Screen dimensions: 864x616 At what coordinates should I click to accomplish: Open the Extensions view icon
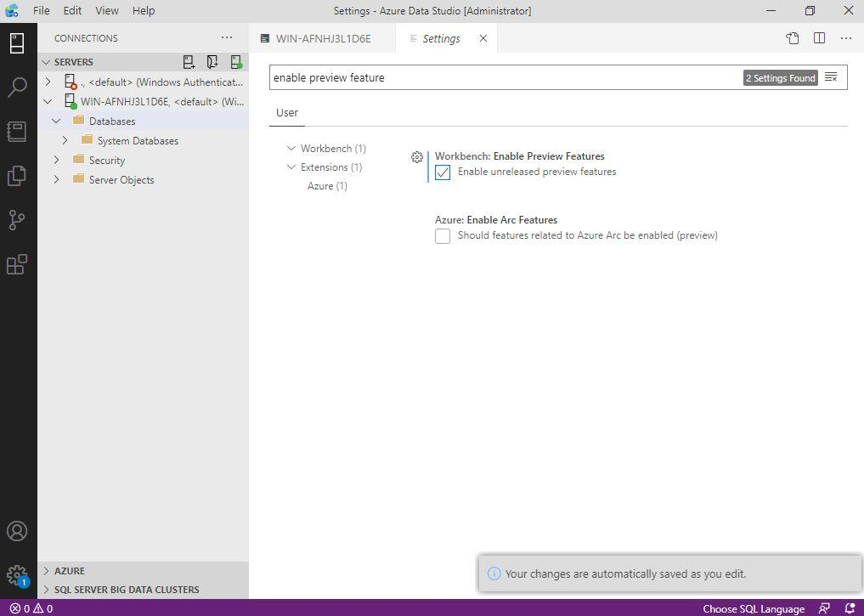click(17, 264)
